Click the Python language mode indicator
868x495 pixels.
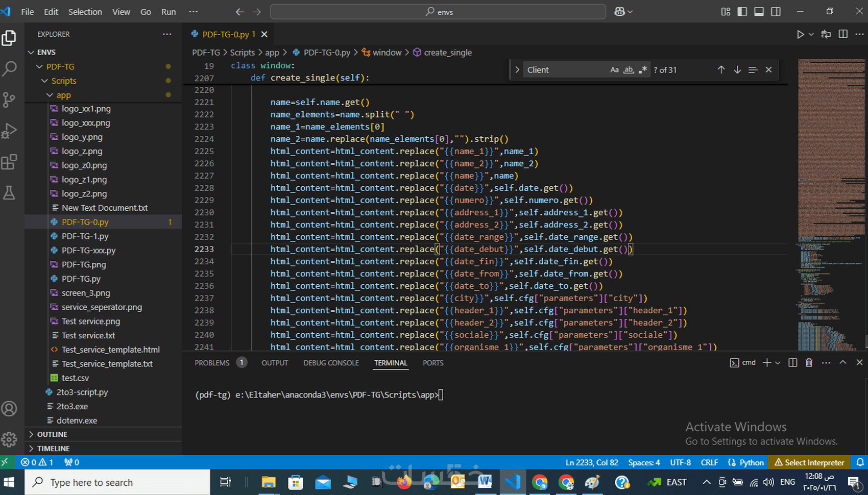pos(751,462)
